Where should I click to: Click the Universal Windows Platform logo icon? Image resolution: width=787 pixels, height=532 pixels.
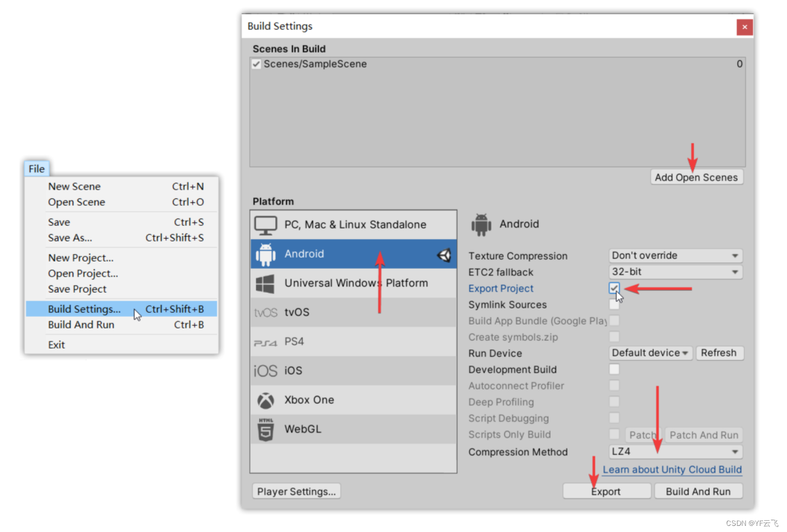265,284
